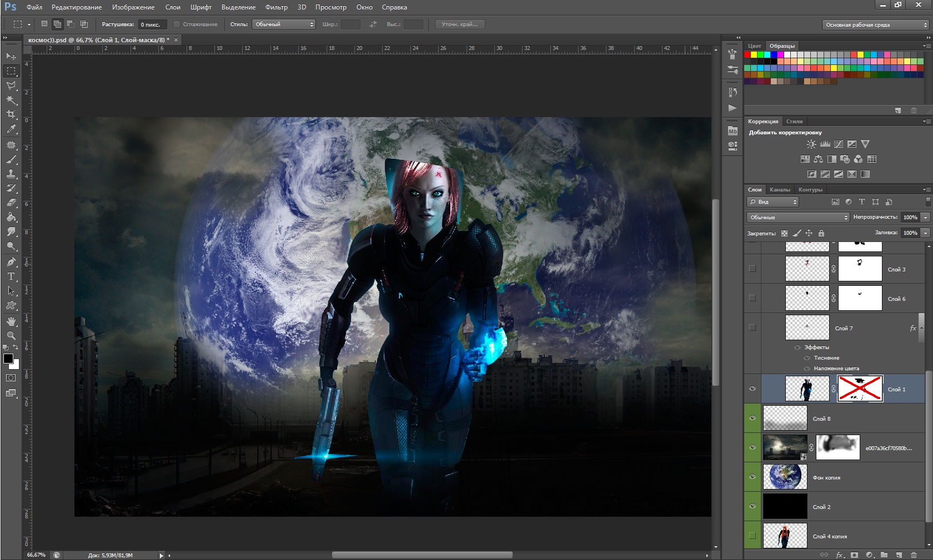Click the Растушевка input field

point(152,24)
